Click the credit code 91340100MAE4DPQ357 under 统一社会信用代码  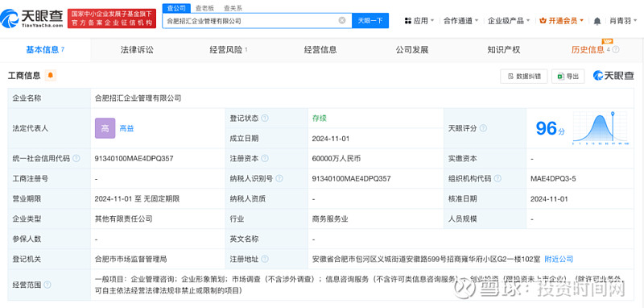(134, 158)
